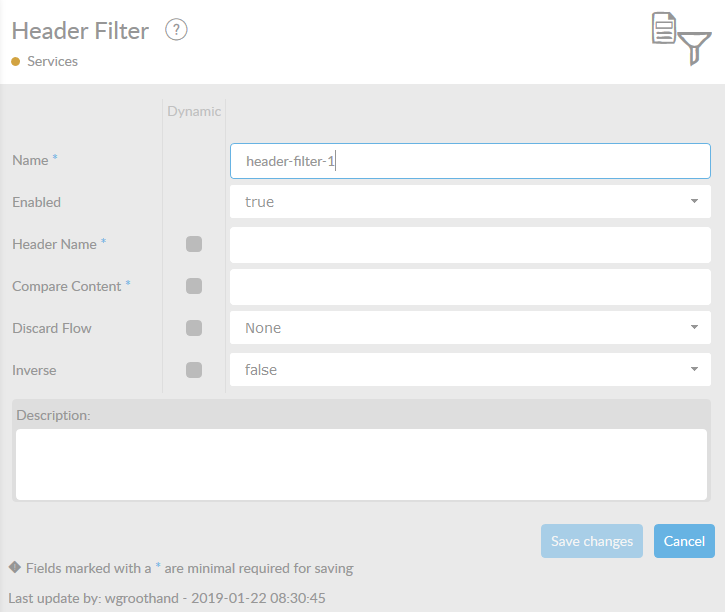Click the Services label under the title
Screen dimensions: 725x612
pos(52,62)
